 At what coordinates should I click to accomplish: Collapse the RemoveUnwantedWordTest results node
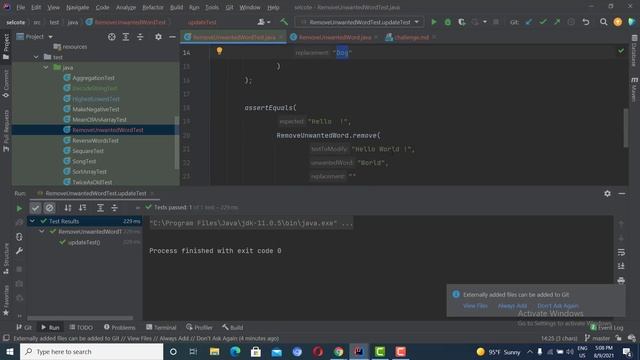point(42,231)
